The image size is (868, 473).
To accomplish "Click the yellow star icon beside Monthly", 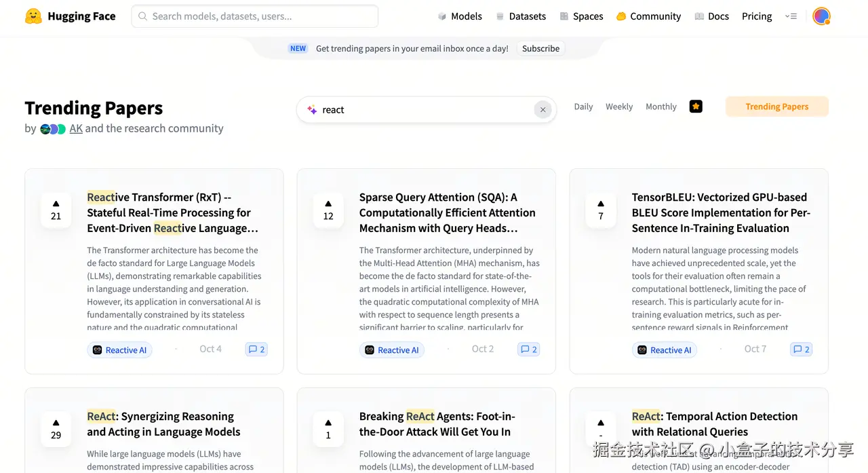I will (x=696, y=107).
